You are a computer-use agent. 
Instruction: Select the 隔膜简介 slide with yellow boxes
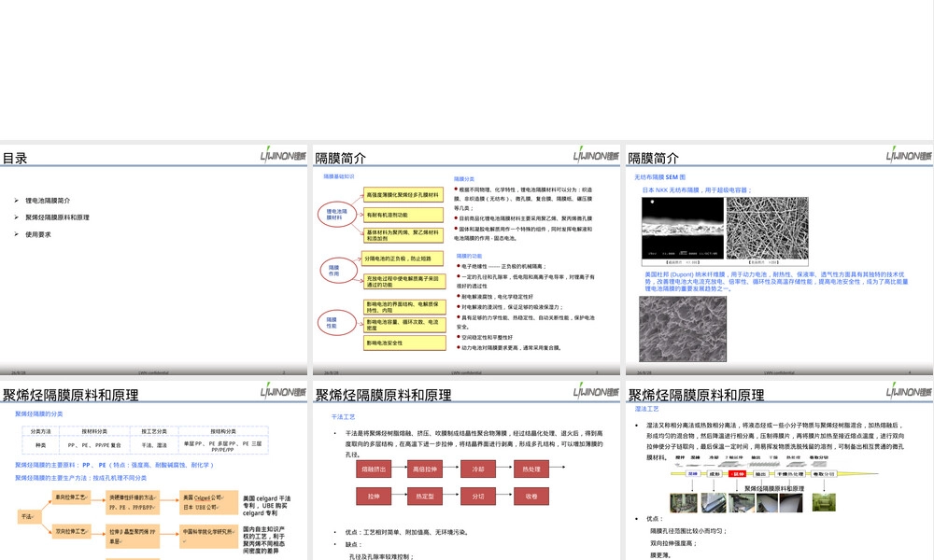point(466,259)
